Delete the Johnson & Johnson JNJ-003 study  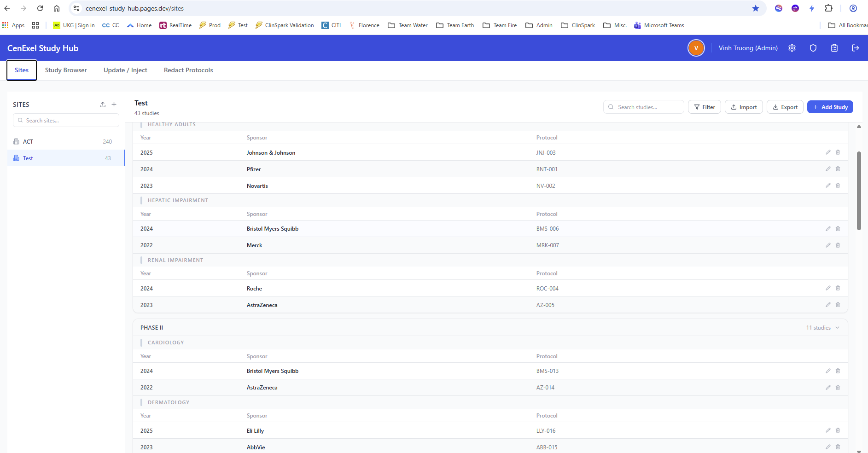pyautogui.click(x=838, y=152)
